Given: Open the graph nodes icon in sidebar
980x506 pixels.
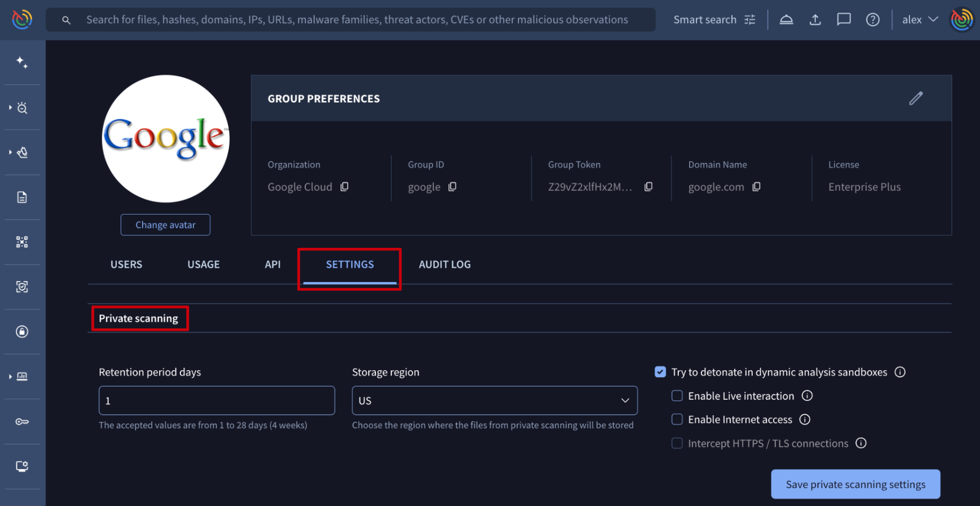Looking at the screenshot, I should (22, 242).
